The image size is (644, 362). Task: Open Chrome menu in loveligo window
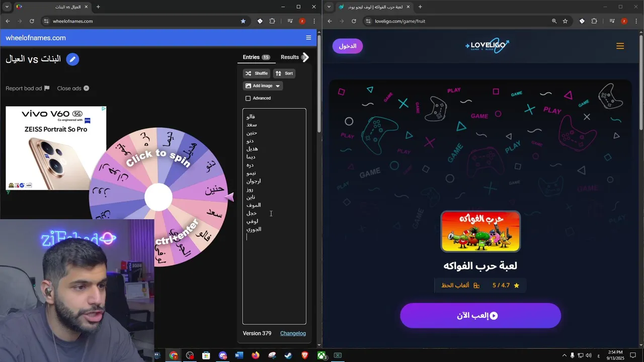pos(636,21)
